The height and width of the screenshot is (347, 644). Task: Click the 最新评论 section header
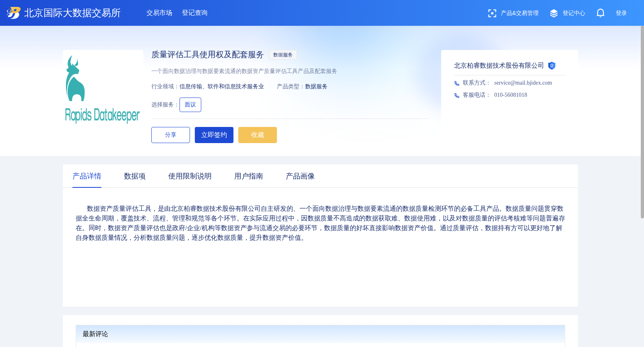pyautogui.click(x=320, y=334)
